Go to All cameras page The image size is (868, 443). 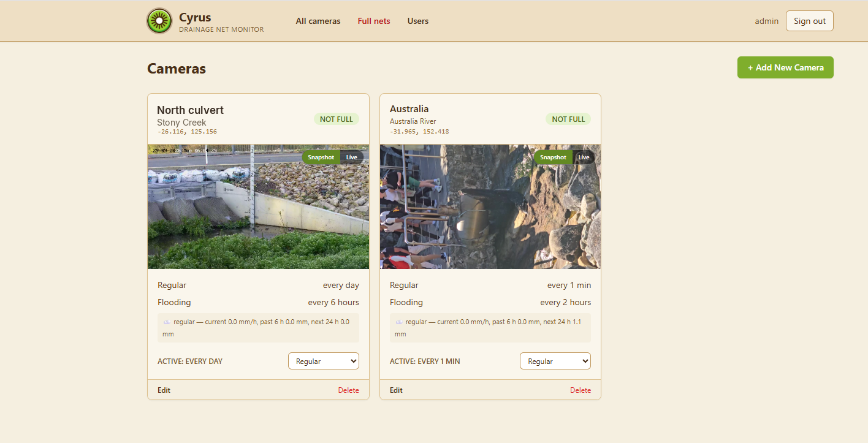coord(318,21)
